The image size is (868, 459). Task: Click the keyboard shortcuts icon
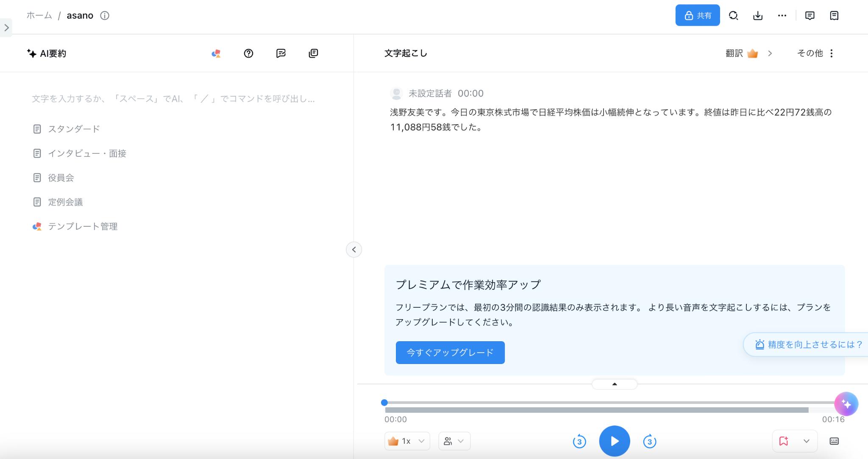tap(834, 441)
